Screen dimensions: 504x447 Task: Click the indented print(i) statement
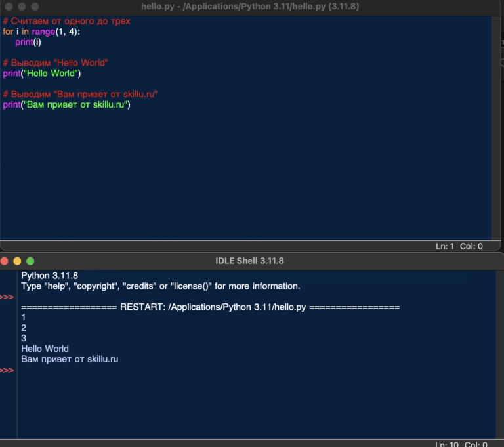pyautogui.click(x=28, y=42)
